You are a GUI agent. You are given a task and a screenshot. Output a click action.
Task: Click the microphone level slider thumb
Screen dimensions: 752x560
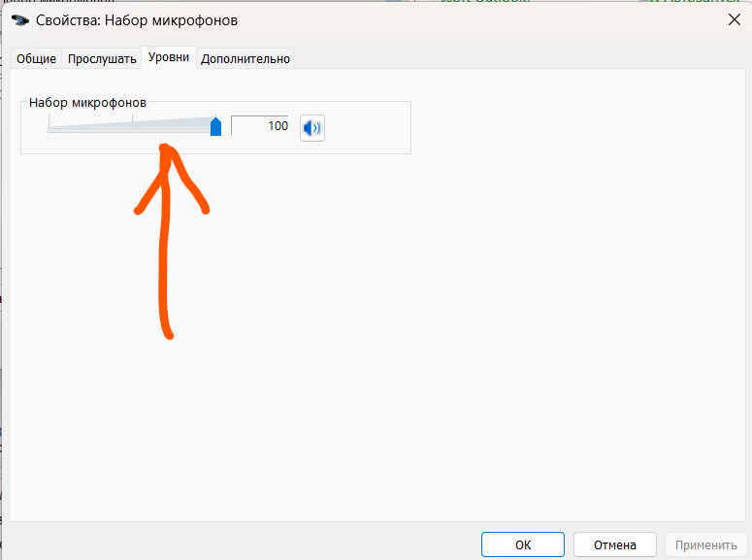coord(215,127)
